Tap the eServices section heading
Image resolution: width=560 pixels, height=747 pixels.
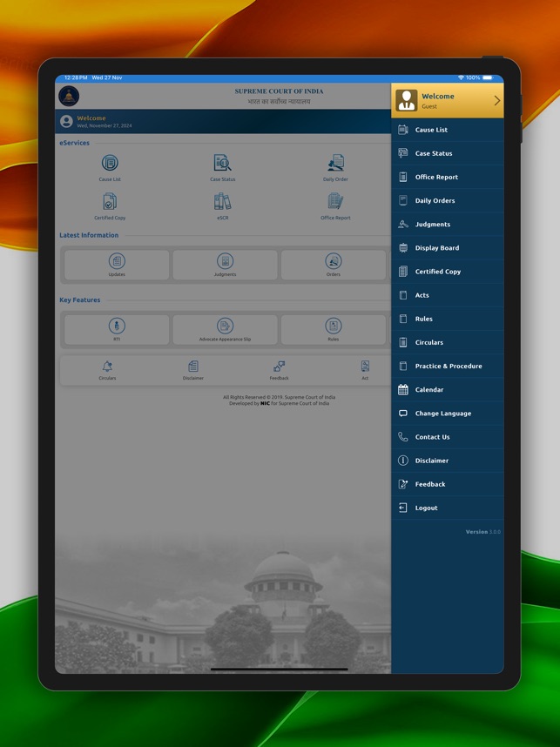tap(74, 143)
